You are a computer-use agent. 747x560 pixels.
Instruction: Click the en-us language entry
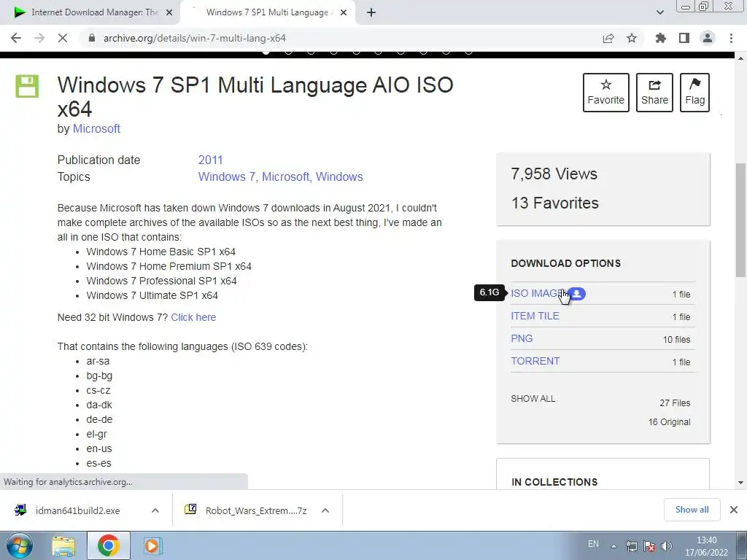tap(99, 448)
